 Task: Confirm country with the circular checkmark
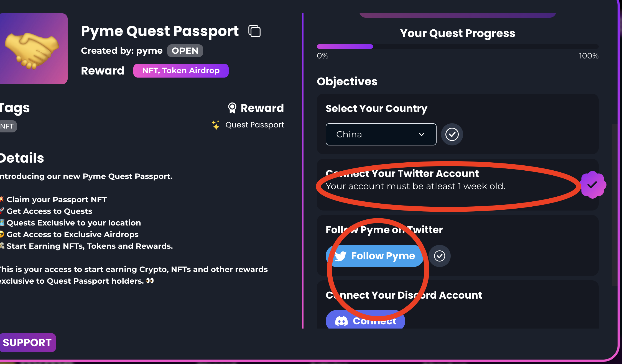pyautogui.click(x=452, y=134)
